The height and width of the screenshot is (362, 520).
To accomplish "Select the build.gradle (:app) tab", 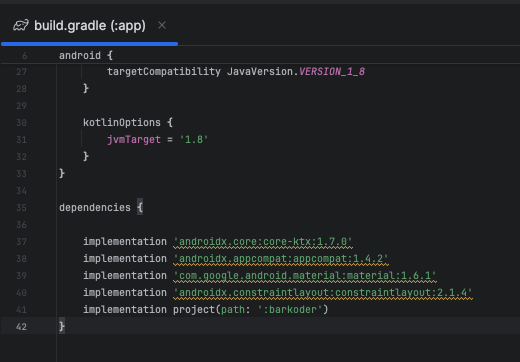I will (89, 26).
